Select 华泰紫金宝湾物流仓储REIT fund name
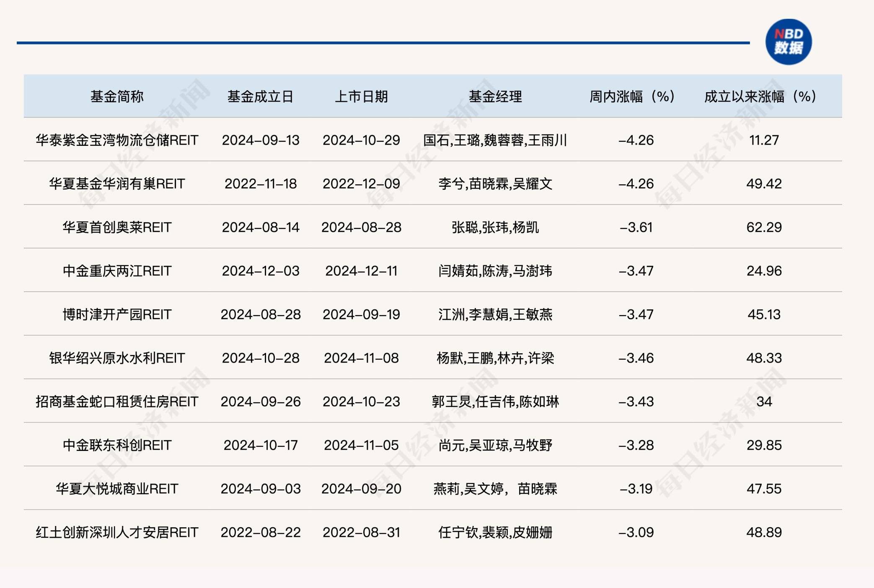The width and height of the screenshot is (874, 588). [x=117, y=140]
